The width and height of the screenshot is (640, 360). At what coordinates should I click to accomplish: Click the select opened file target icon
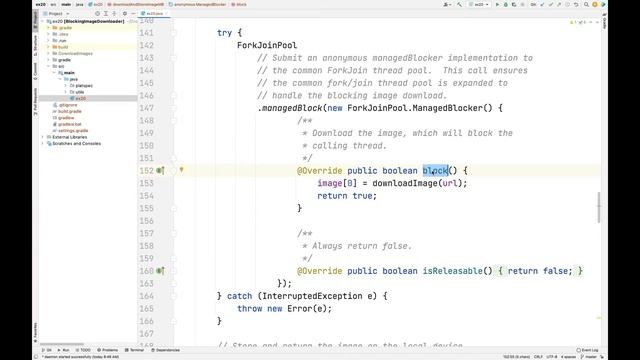(x=97, y=13)
